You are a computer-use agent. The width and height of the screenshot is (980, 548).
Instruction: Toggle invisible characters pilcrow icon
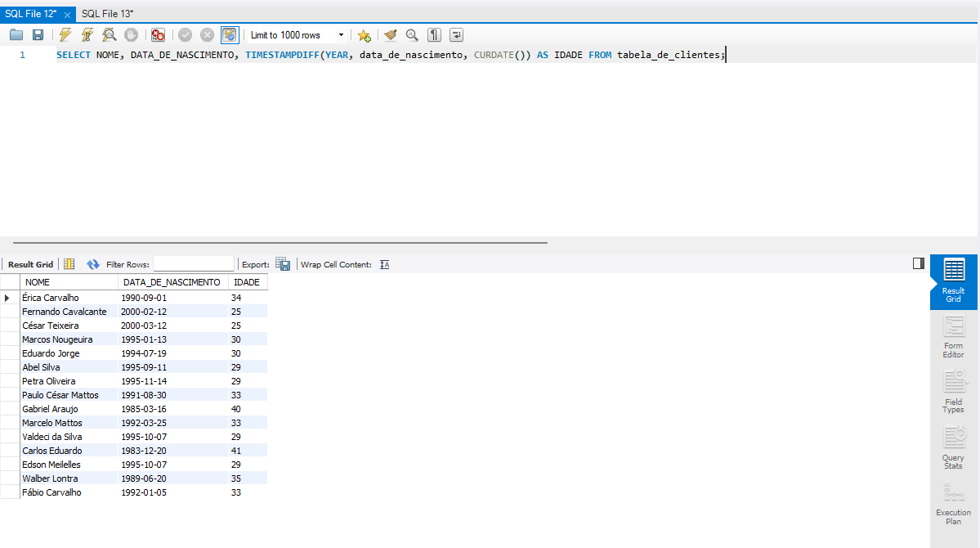click(x=434, y=35)
